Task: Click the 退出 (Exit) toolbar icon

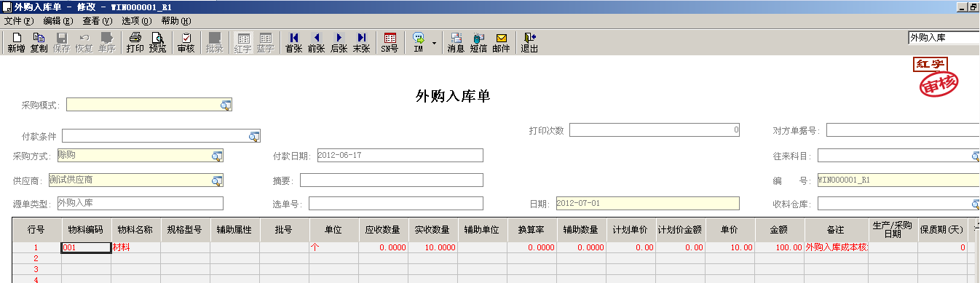Action: (x=529, y=43)
